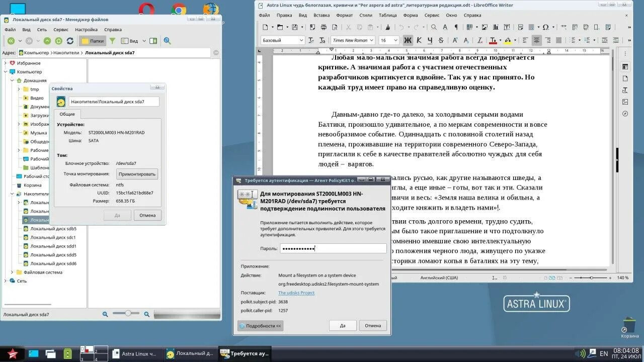Open the Вид view mode dropdown arrow
The width and height of the screenshot is (644, 362).
pos(144,41)
